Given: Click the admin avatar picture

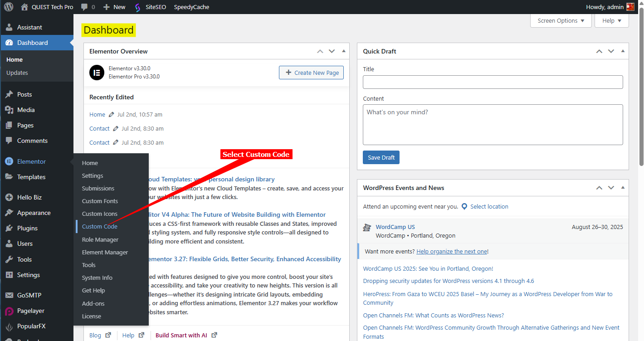Looking at the screenshot, I should [630, 7].
